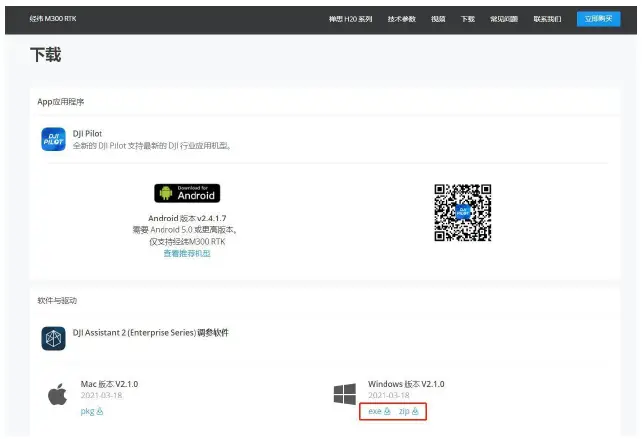Open the 查看推荐机型 link
This screenshot has width=643, height=439.
click(187, 253)
